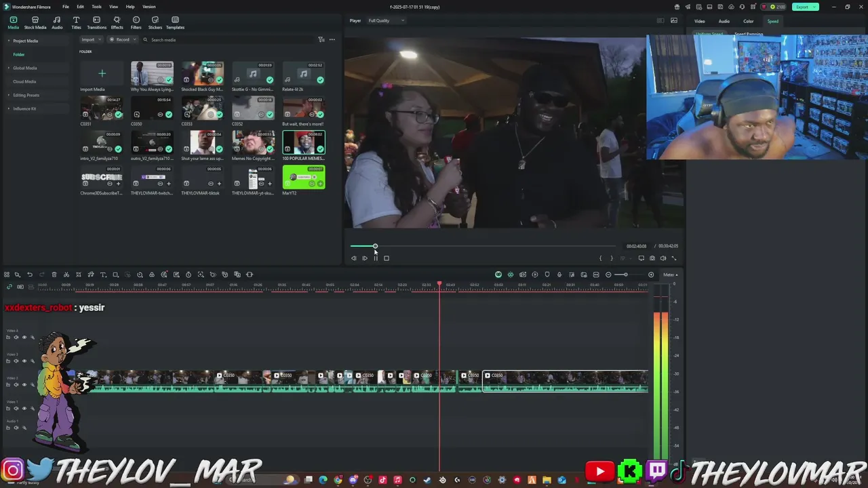Click the player progress bar handle
This screenshot has height=488, width=868.
coord(375,246)
